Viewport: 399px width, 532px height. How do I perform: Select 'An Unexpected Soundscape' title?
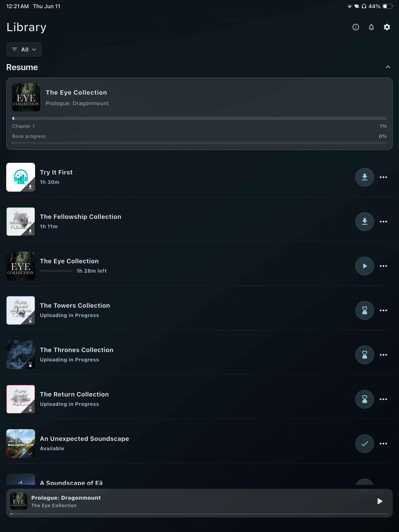[x=85, y=439]
